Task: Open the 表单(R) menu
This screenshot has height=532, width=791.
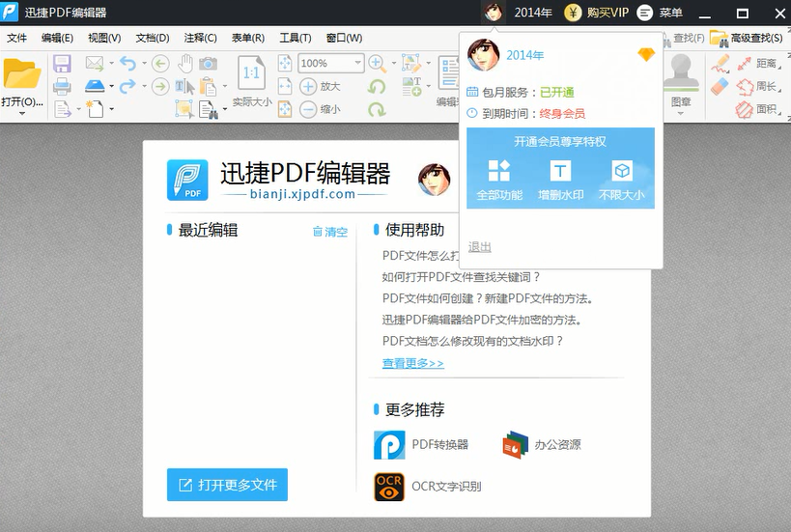Action: [248, 38]
